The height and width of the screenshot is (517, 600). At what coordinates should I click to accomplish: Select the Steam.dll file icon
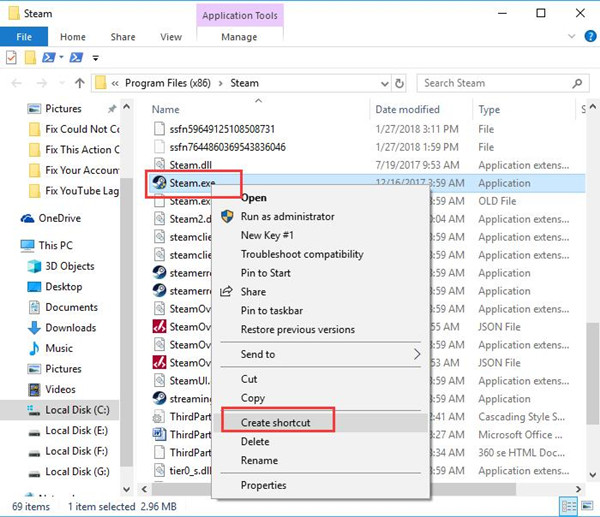(x=159, y=165)
